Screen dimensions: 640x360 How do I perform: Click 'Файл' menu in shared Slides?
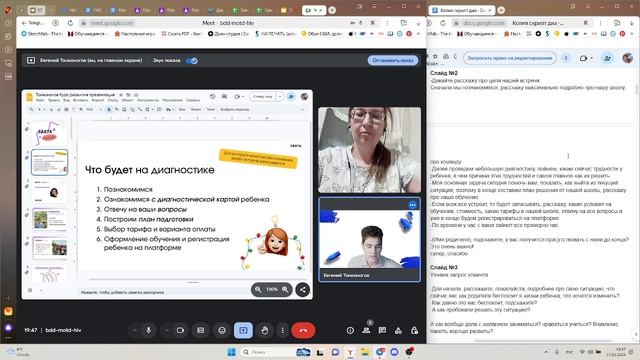[x=40, y=100]
